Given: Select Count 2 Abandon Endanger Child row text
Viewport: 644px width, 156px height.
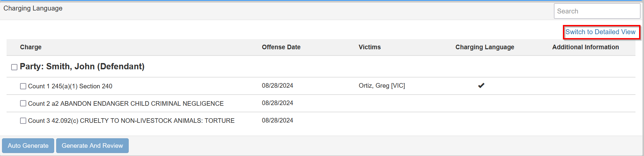Looking at the screenshot, I should point(126,104).
